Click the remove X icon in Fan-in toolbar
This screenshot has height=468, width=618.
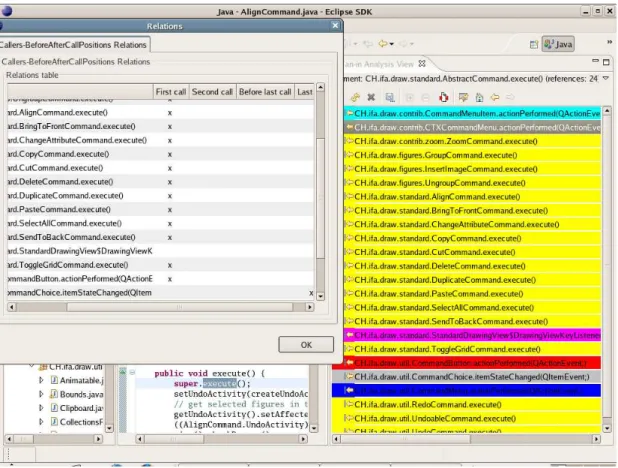tap(371, 97)
